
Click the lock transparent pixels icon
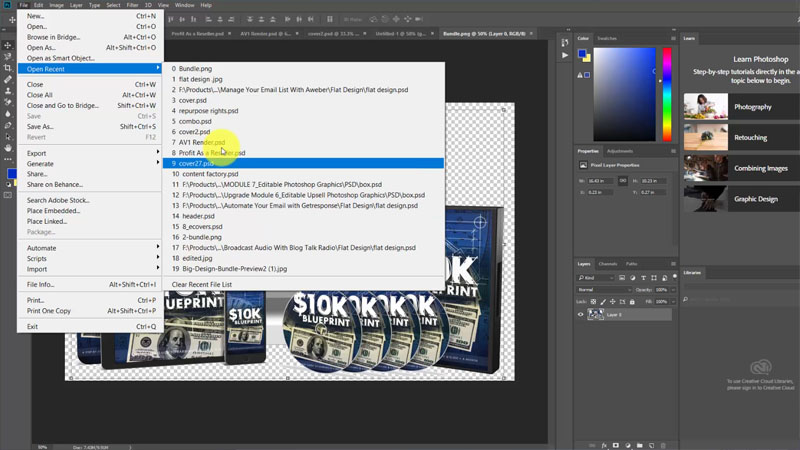click(595, 300)
